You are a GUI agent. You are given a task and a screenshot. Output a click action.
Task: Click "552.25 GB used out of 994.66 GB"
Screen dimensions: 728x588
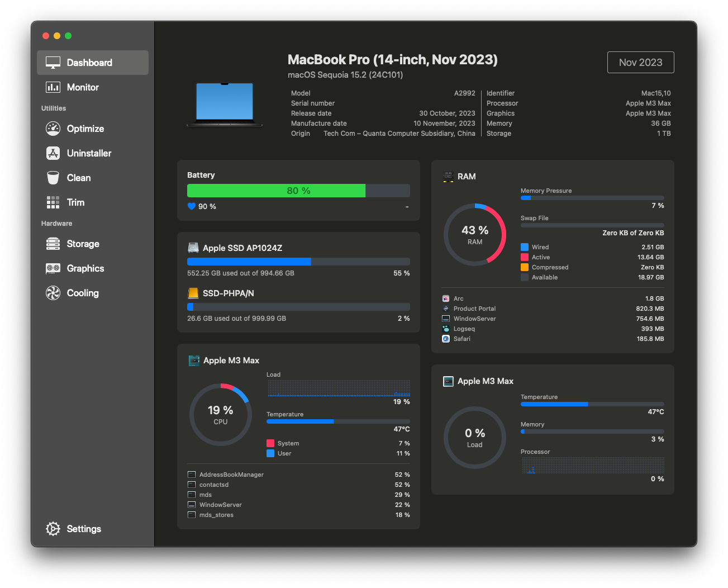pos(241,273)
